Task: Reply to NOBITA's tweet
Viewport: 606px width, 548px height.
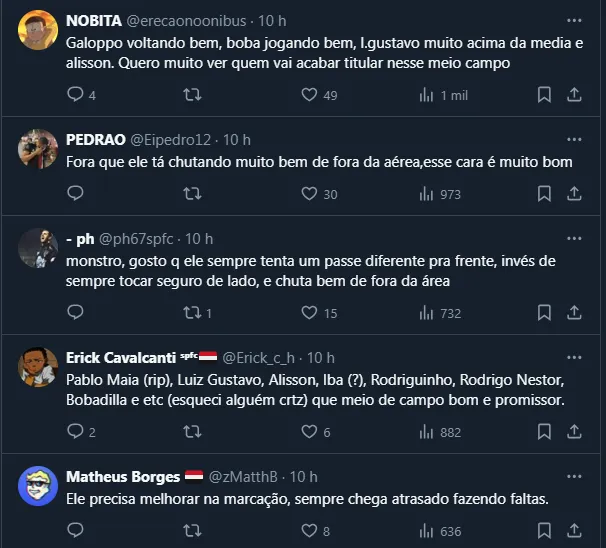Action: [75, 95]
